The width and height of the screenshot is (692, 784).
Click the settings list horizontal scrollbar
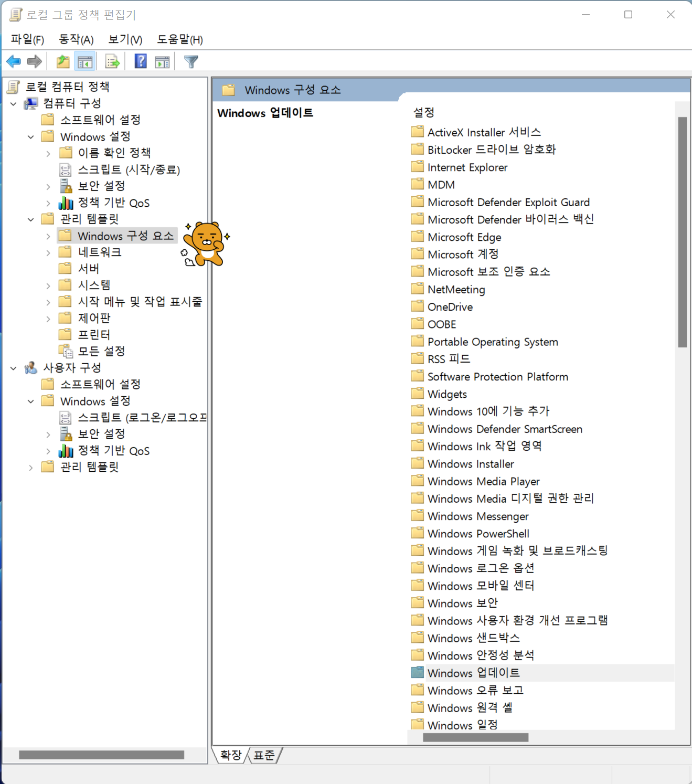pyautogui.click(x=475, y=737)
